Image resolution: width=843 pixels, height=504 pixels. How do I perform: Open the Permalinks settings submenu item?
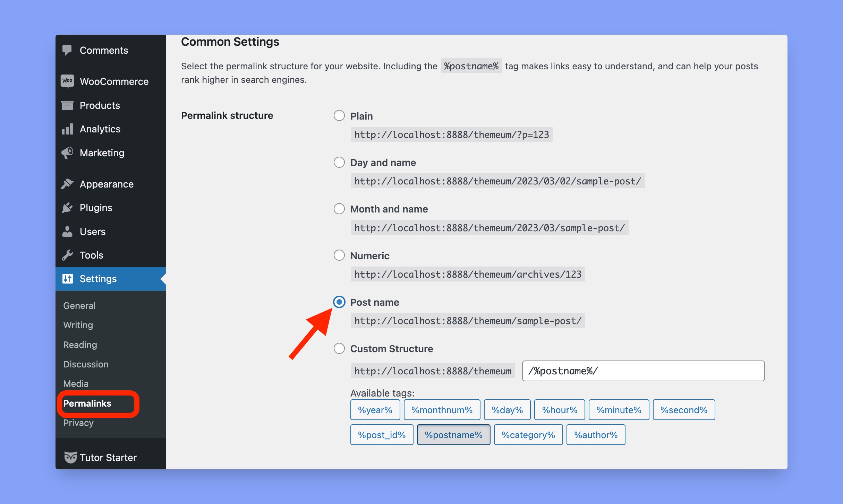[x=87, y=403]
